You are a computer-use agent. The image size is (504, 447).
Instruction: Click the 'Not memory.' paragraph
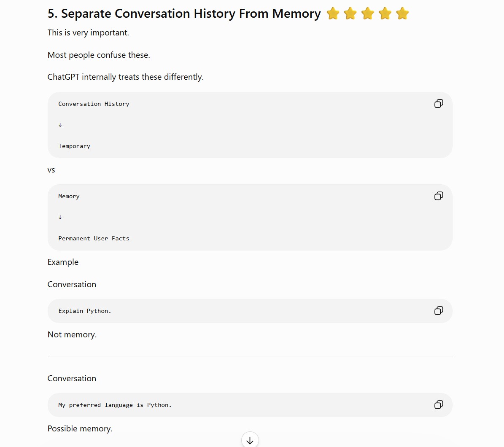click(x=72, y=334)
